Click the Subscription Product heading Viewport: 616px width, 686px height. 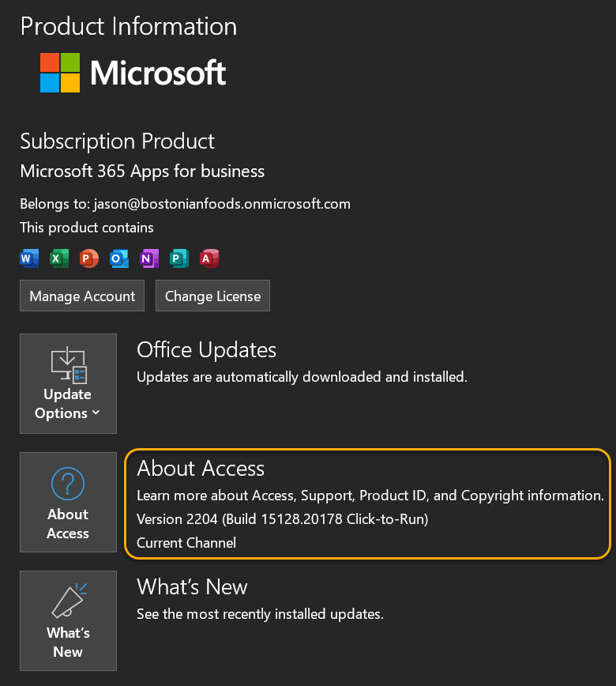(x=118, y=141)
